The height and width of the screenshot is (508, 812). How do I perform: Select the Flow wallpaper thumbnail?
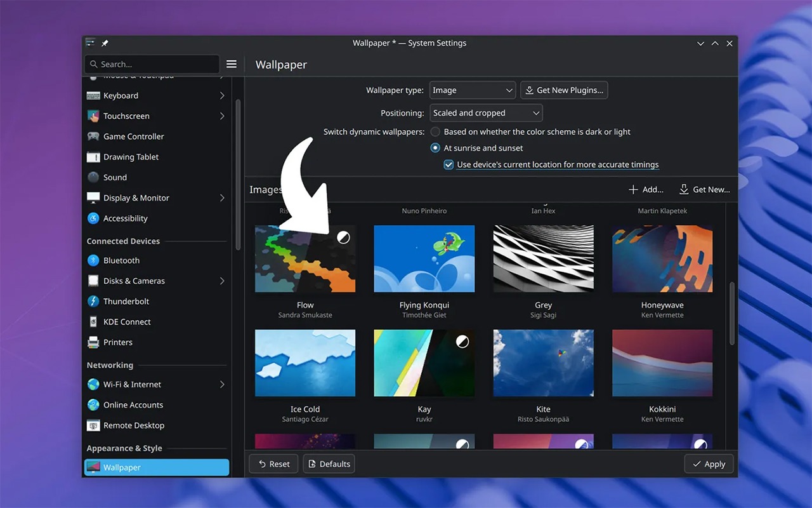(x=305, y=258)
